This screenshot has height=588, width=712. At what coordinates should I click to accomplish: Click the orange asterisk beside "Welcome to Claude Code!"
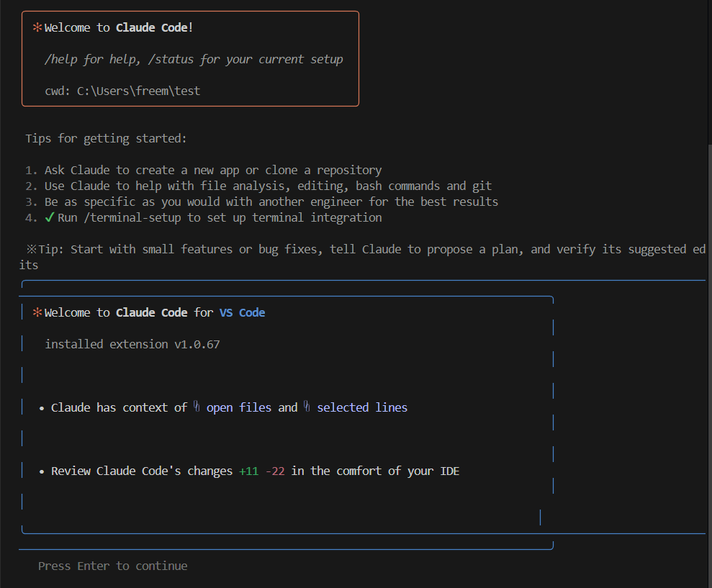tap(37, 27)
